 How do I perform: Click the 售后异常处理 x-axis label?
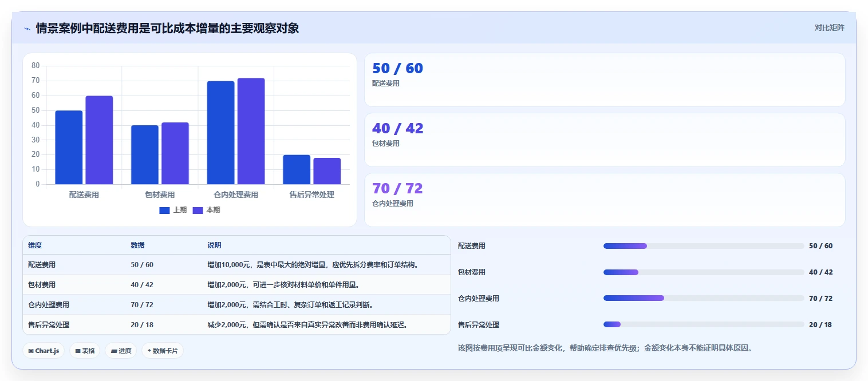[x=312, y=195]
